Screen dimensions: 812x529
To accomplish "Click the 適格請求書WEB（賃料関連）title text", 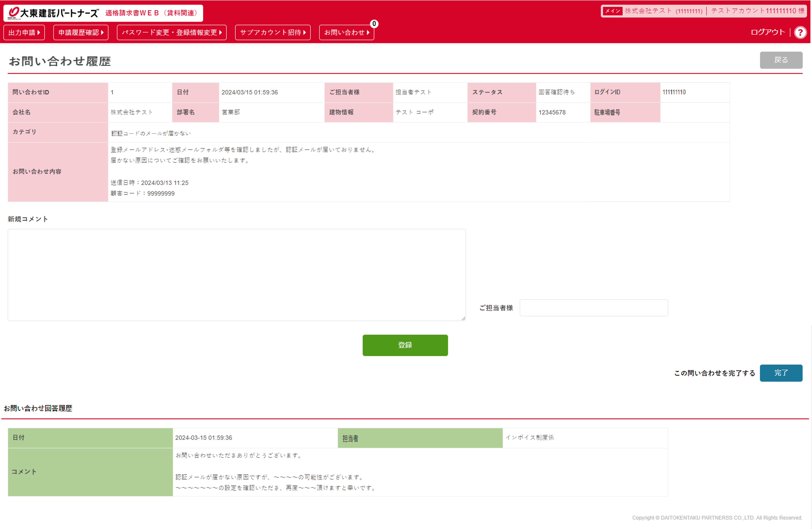I will point(151,13).
